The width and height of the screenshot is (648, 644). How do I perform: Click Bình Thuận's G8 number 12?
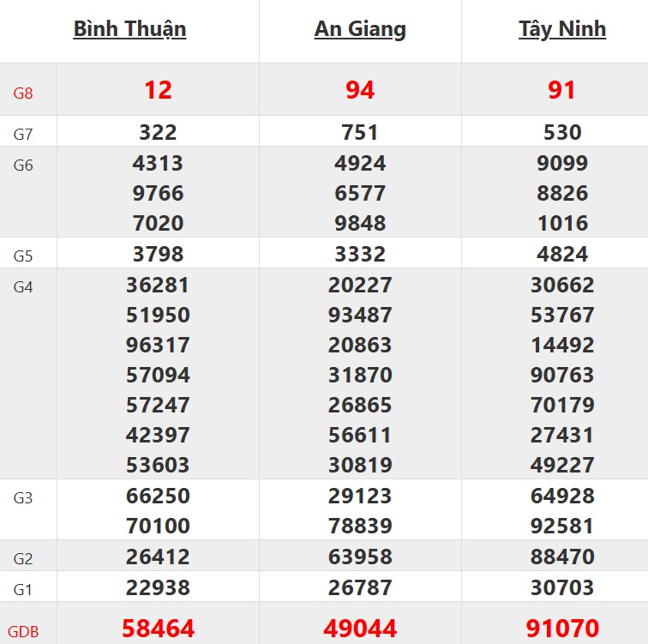158,90
